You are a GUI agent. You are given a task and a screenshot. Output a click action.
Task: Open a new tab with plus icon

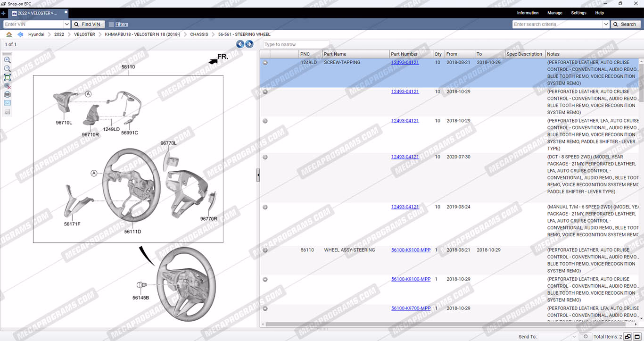(4, 13)
